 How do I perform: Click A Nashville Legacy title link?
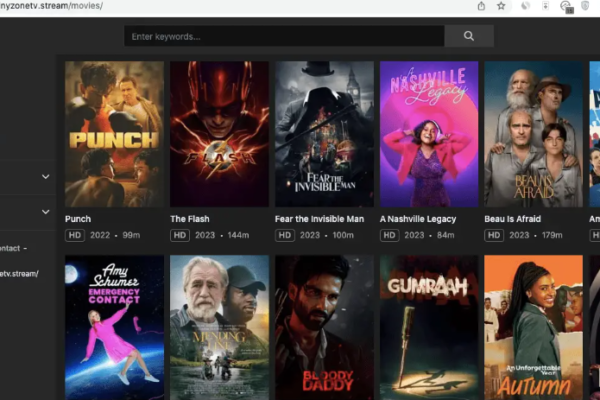pos(418,219)
